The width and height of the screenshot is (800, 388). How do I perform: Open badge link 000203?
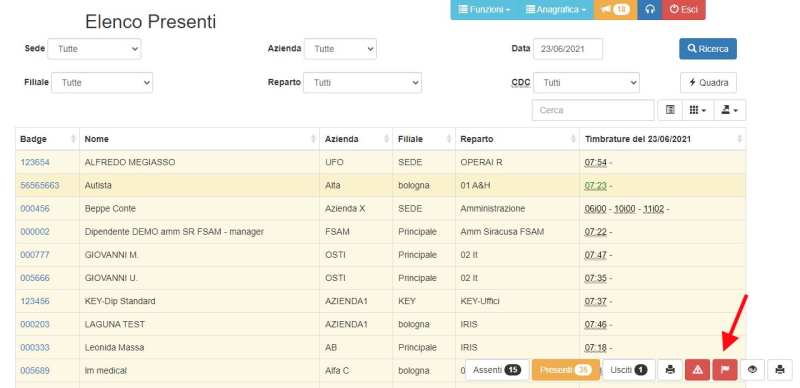click(35, 324)
